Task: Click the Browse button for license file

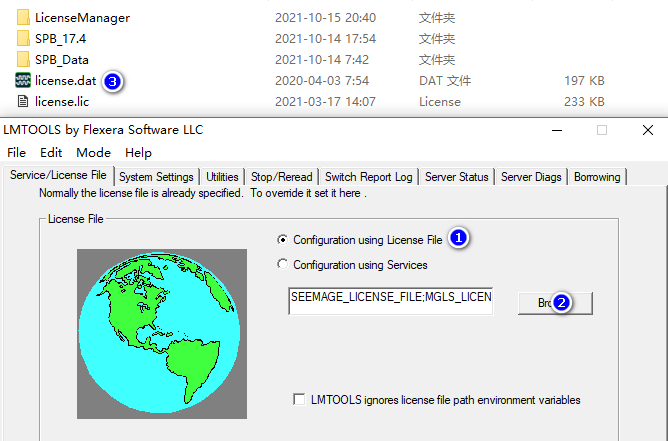Action: (x=555, y=303)
